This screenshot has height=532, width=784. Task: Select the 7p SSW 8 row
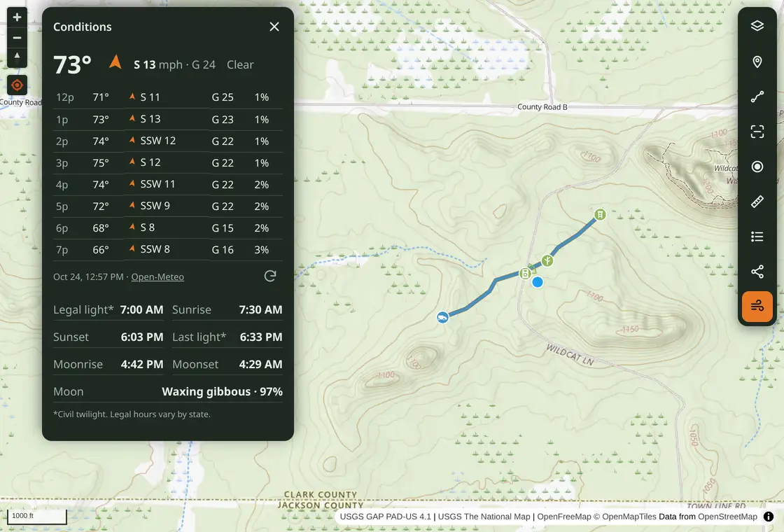[x=168, y=249]
